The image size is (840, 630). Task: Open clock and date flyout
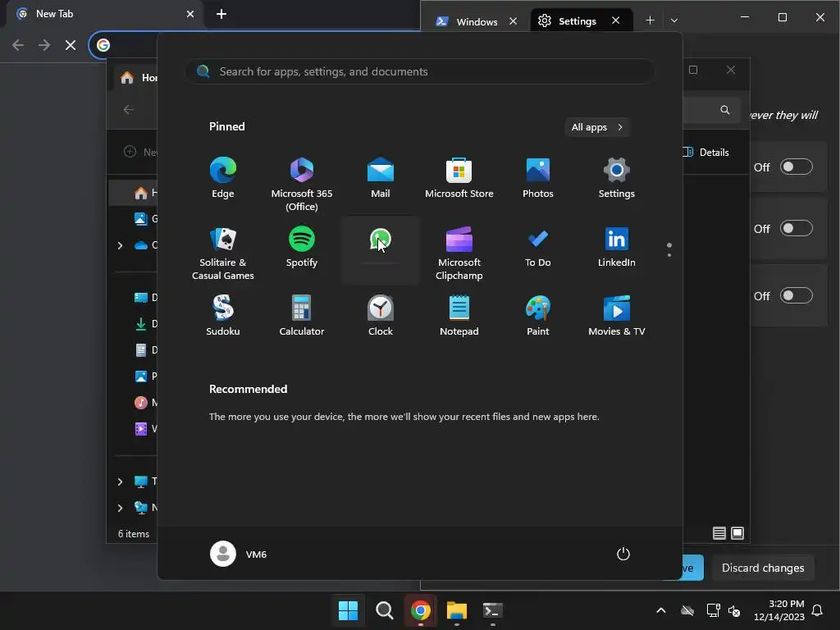pyautogui.click(x=779, y=610)
